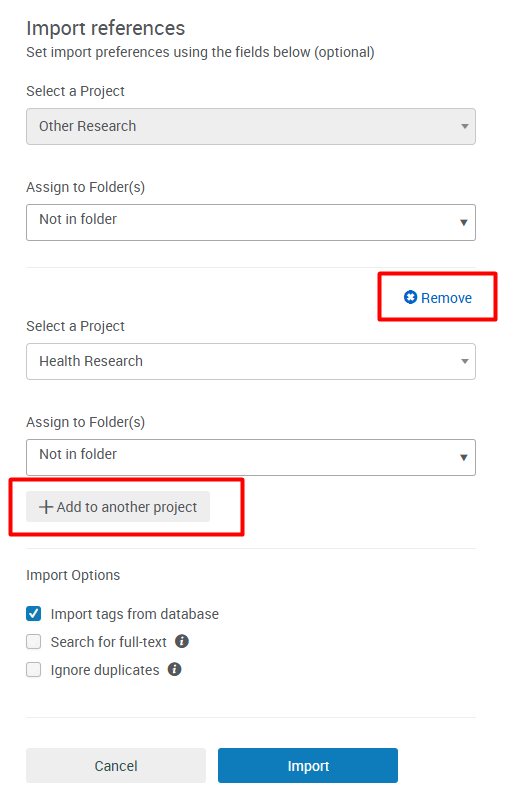Open the info icon next to Ignore duplicates
The height and width of the screenshot is (803, 507).
(x=175, y=669)
